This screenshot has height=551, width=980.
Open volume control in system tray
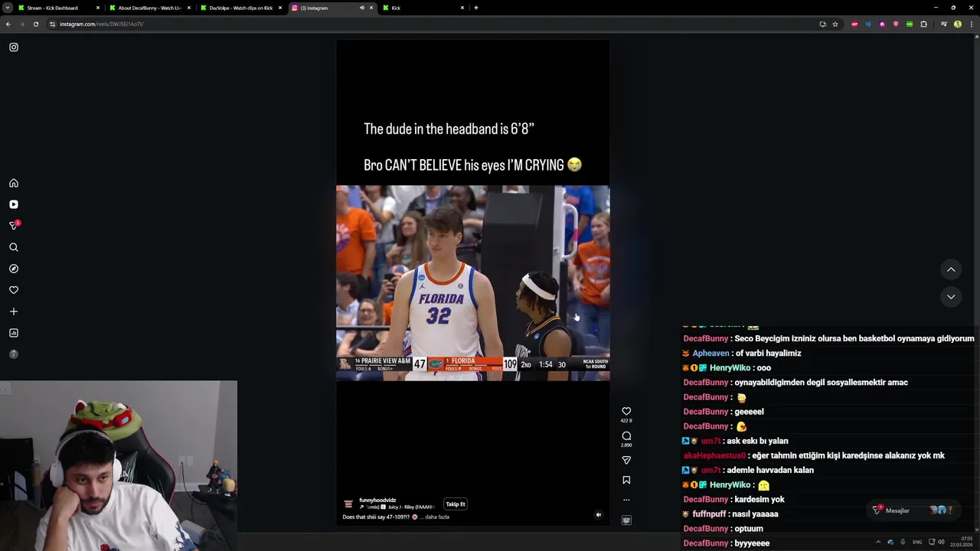tap(941, 542)
